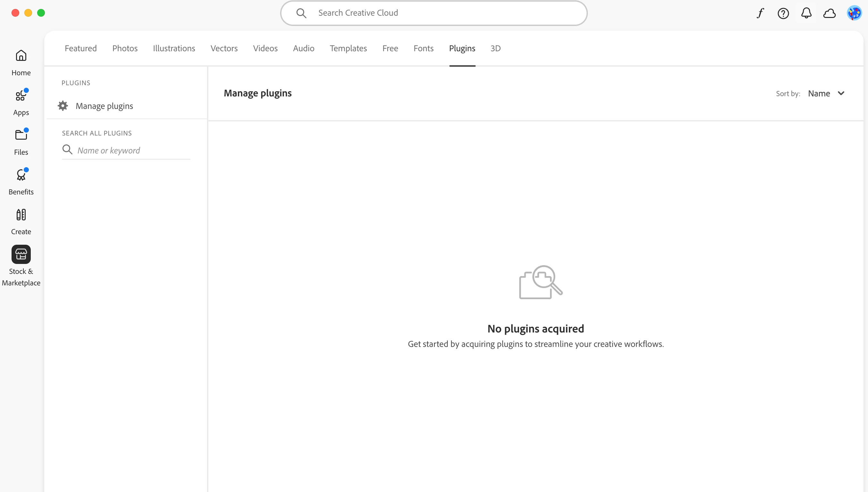Open the Audio tab
The image size is (868, 492).
coord(303,48)
